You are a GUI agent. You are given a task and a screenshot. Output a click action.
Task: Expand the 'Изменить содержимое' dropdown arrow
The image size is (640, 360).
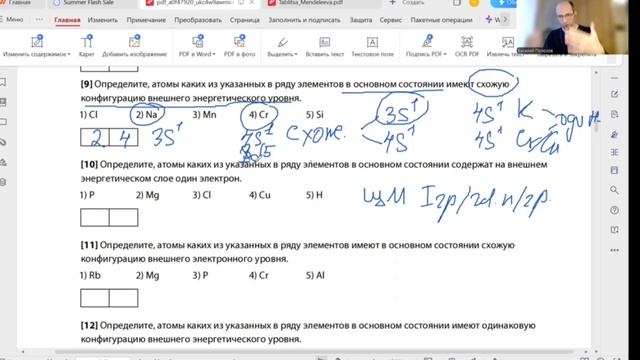pos(69,54)
